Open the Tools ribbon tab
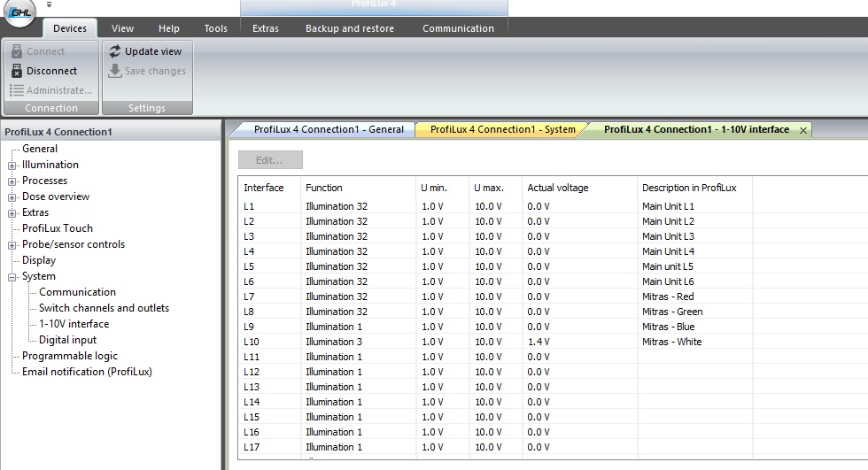 click(215, 28)
